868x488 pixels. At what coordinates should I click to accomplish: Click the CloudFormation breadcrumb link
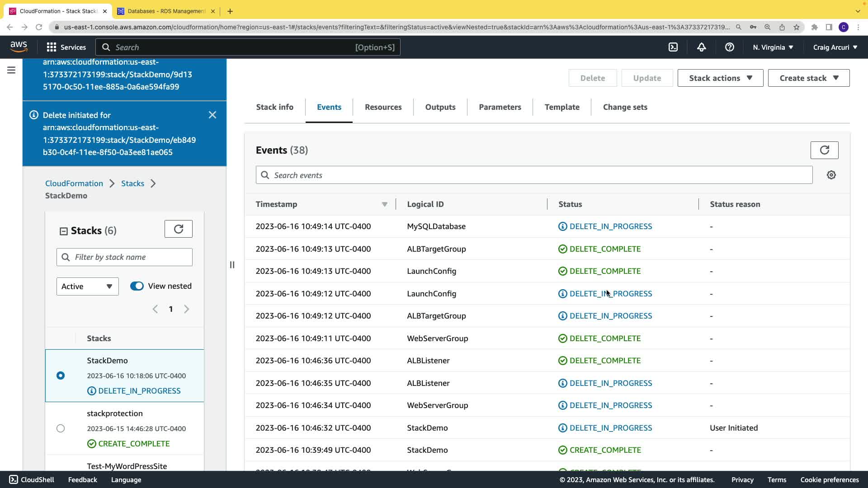[74, 183]
